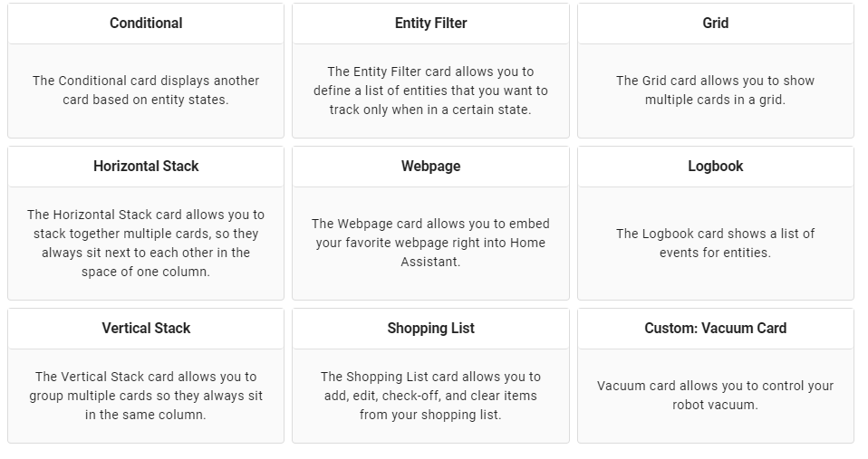
Task: Select the Shopping List card heading
Action: tap(430, 329)
